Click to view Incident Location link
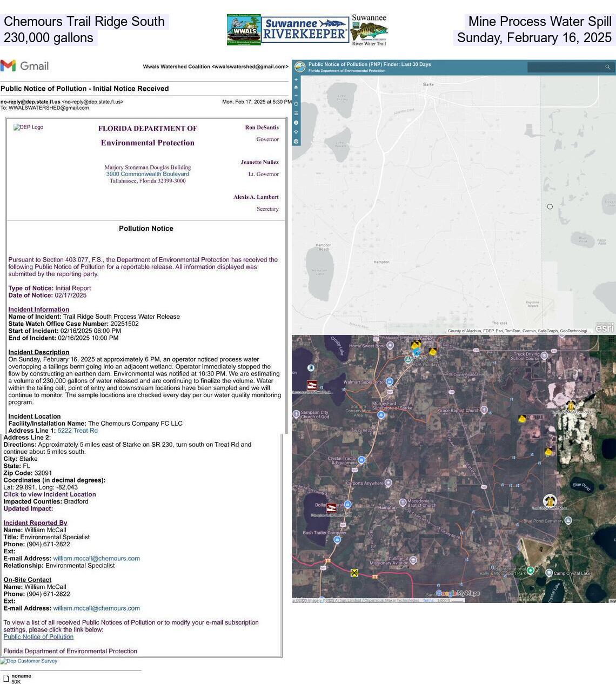Image resolution: width=616 pixels, height=684 pixels. [x=50, y=494]
